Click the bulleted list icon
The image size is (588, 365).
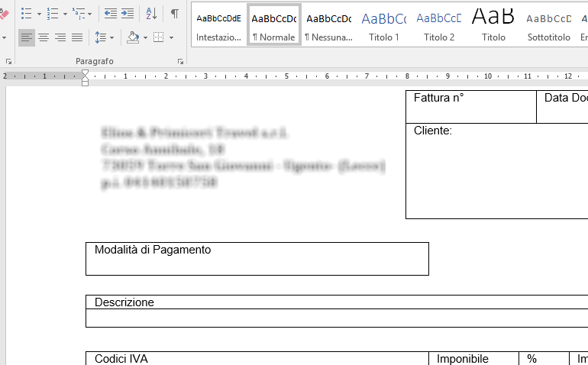(x=26, y=14)
